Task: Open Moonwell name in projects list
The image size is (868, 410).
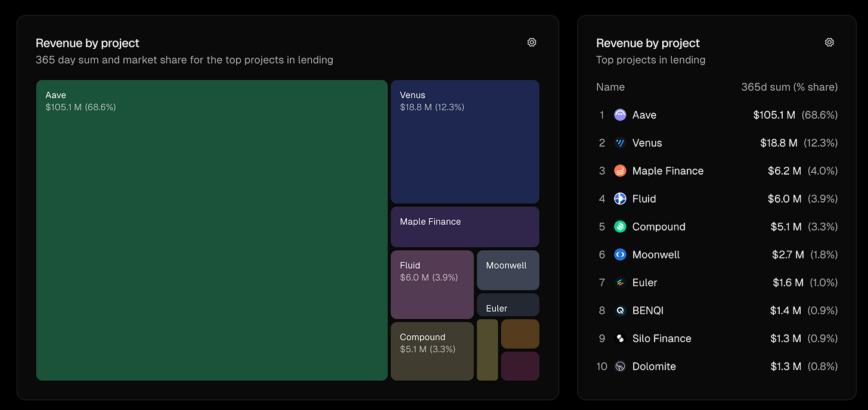Action: pyautogui.click(x=656, y=254)
